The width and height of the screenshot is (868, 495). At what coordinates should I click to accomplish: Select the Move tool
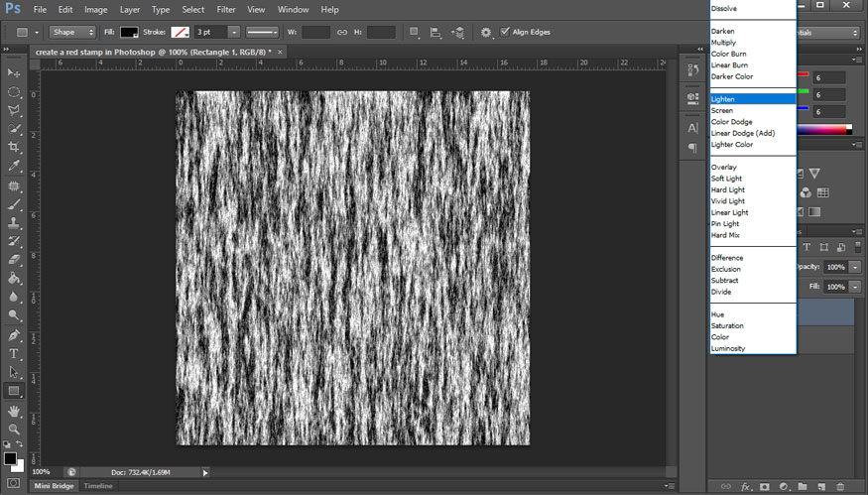click(x=14, y=73)
